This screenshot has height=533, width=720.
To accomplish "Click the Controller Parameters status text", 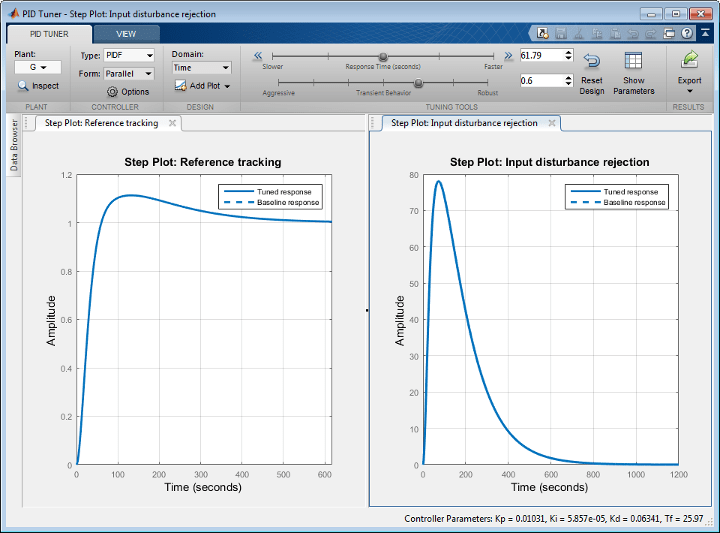I will tap(553, 519).
